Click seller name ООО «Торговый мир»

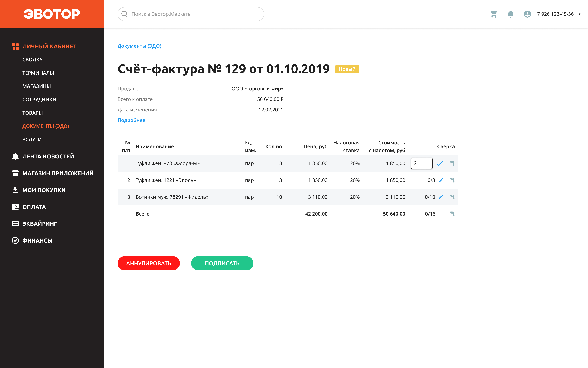pos(257,89)
